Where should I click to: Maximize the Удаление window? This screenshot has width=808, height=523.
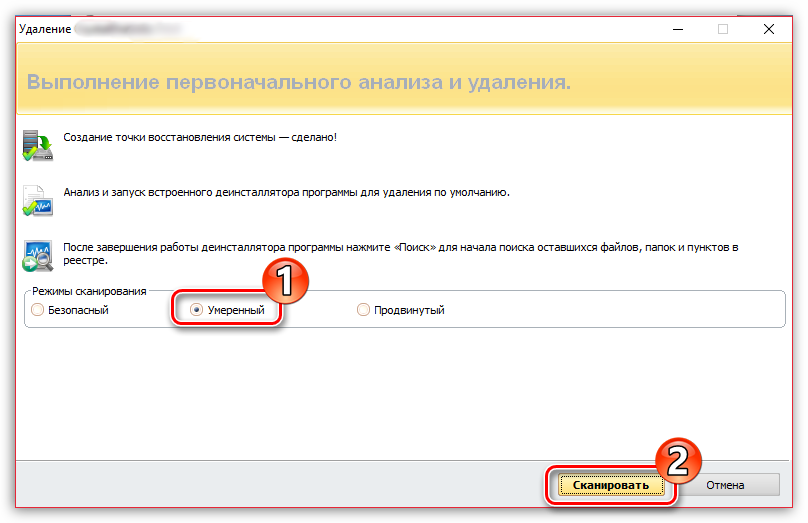tap(722, 29)
